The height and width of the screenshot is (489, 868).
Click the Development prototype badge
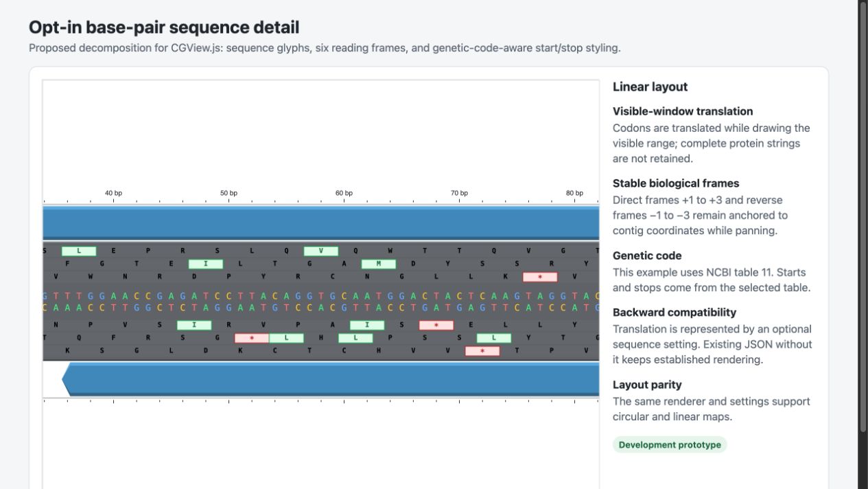(670, 444)
